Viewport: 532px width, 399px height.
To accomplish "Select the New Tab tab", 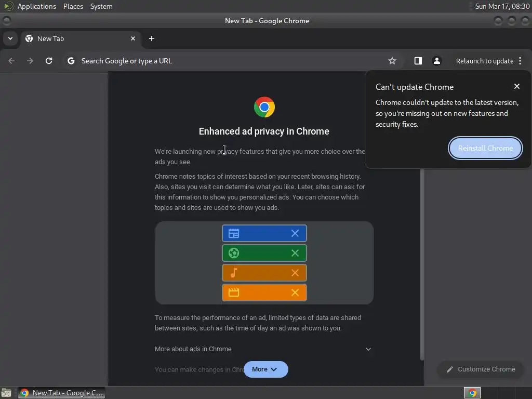I will pyautogui.click(x=81, y=38).
